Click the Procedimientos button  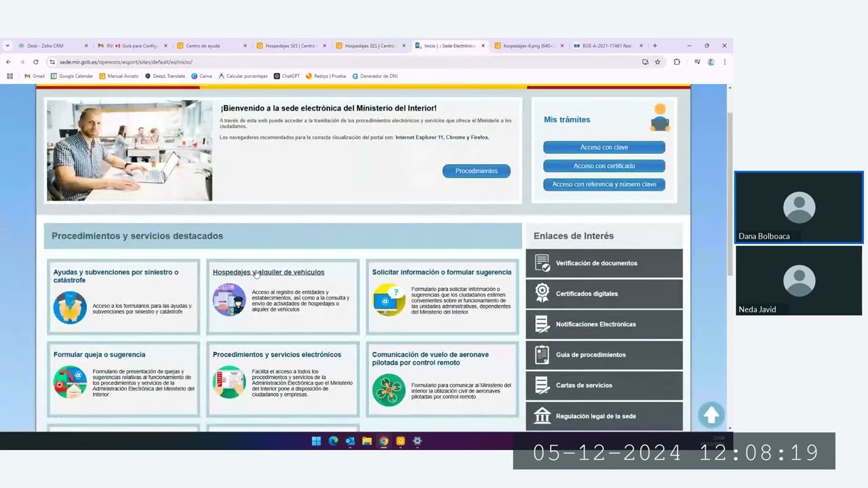477,171
